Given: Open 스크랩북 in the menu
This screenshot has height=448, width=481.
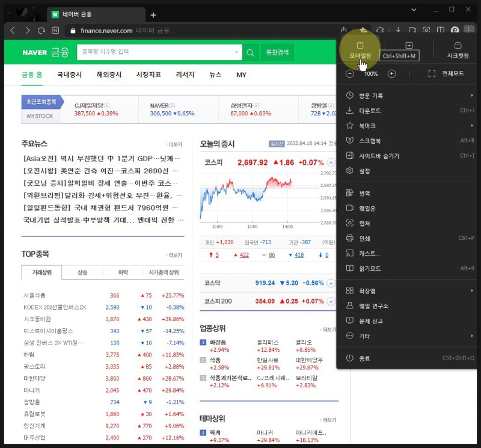Looking at the screenshot, I should [x=407, y=141].
